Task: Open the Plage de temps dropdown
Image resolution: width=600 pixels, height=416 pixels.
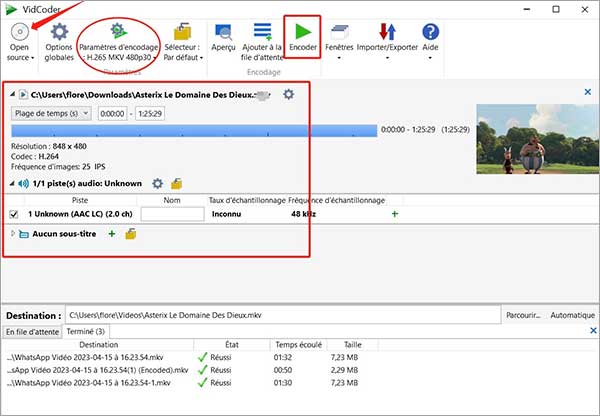Action: pos(51,113)
